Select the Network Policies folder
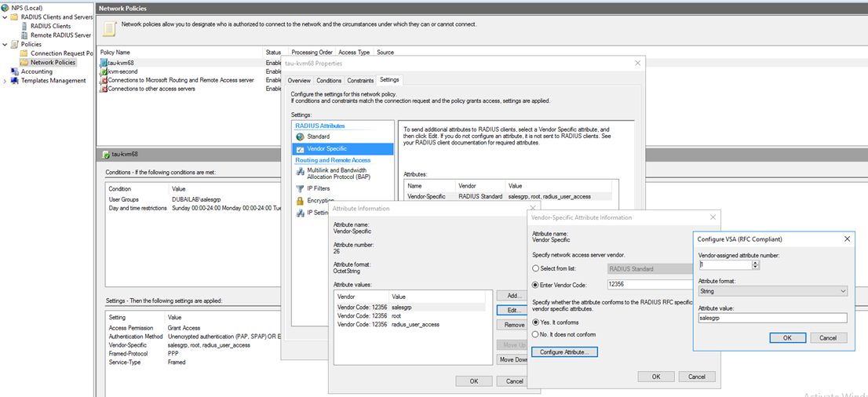868x397 pixels. (24, 63)
